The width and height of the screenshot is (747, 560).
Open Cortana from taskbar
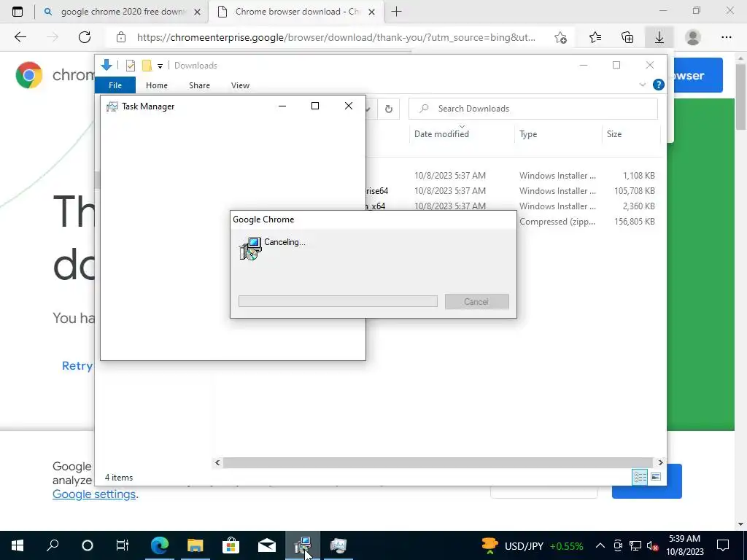point(88,545)
